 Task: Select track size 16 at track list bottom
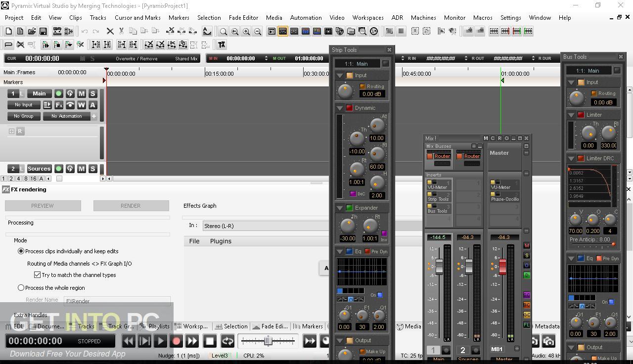33,179
